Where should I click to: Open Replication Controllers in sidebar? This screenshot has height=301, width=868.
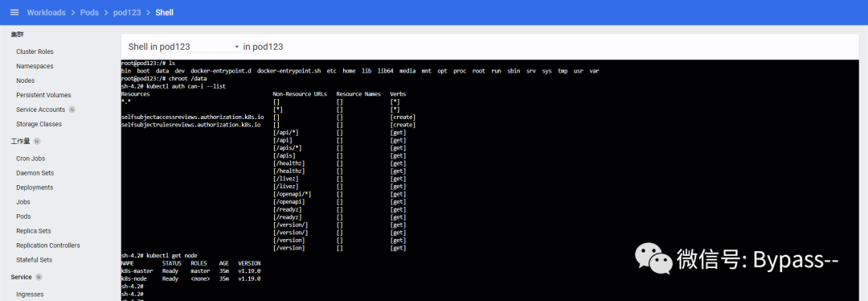pos(48,245)
